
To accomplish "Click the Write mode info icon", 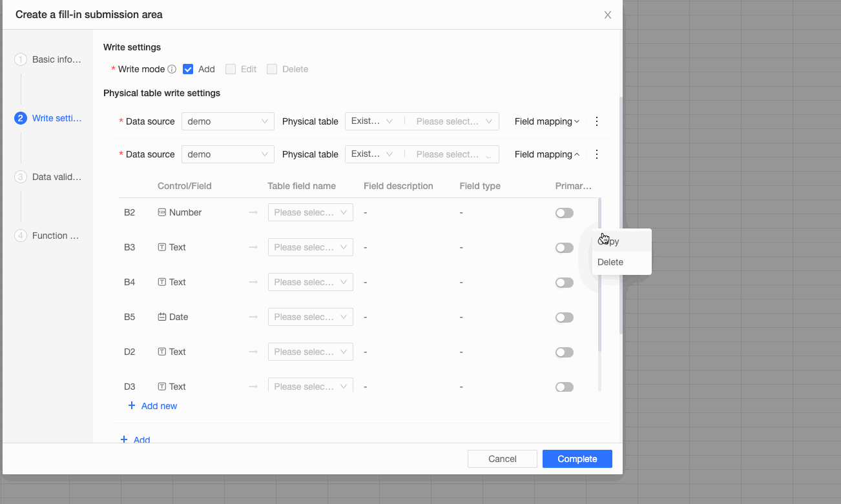I will tap(172, 69).
